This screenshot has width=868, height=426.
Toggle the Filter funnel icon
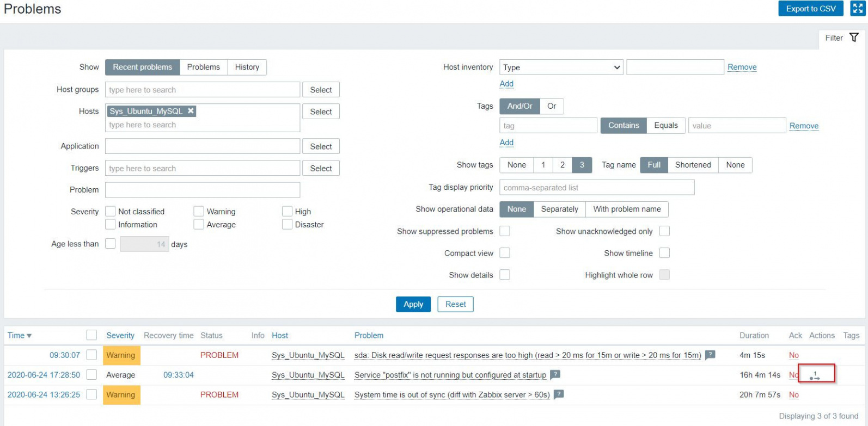coord(854,38)
